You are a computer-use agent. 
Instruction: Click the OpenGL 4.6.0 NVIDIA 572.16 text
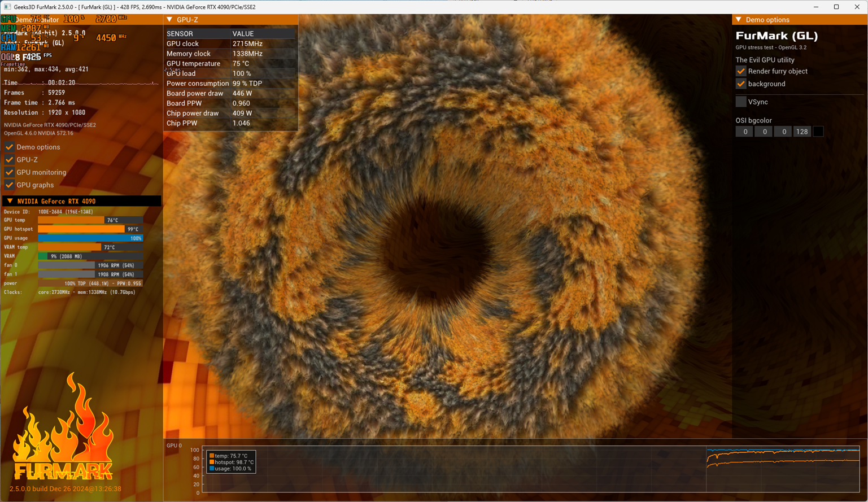pos(38,133)
